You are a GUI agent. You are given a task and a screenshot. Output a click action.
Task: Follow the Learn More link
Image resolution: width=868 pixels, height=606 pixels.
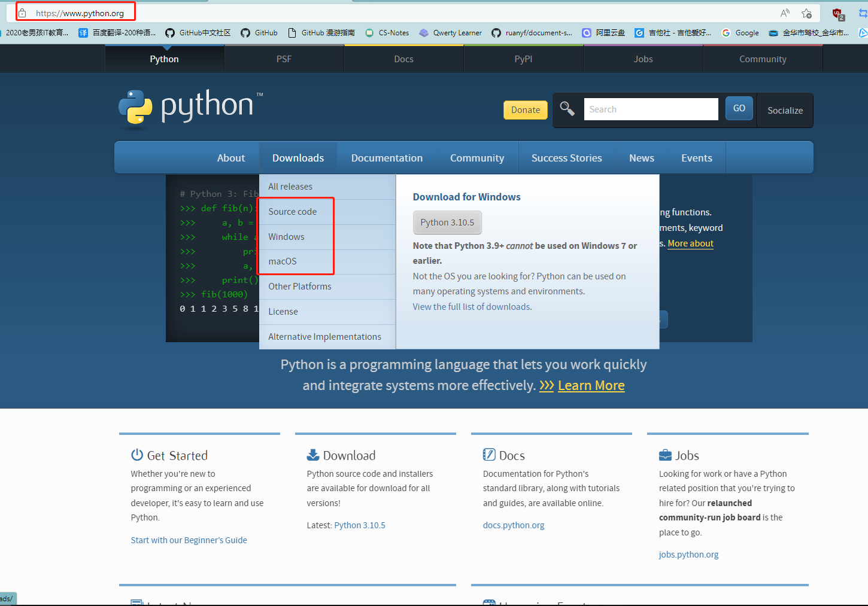(591, 386)
